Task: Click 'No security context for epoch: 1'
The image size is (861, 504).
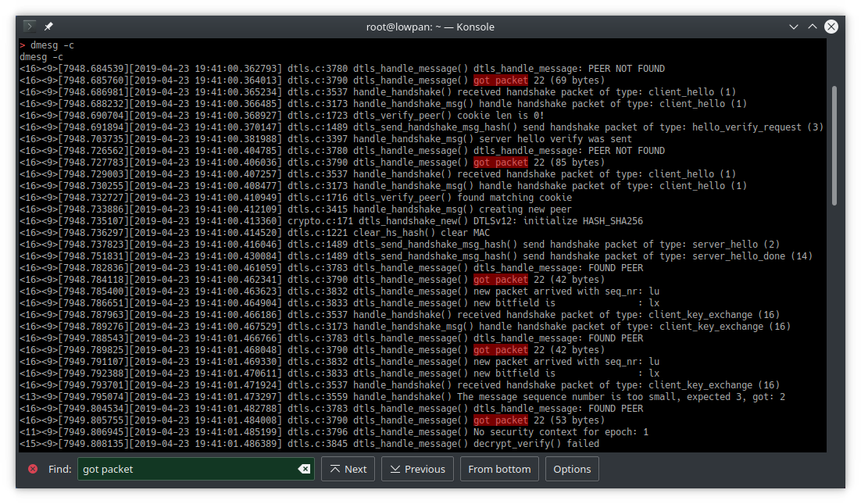Action: [x=561, y=432]
